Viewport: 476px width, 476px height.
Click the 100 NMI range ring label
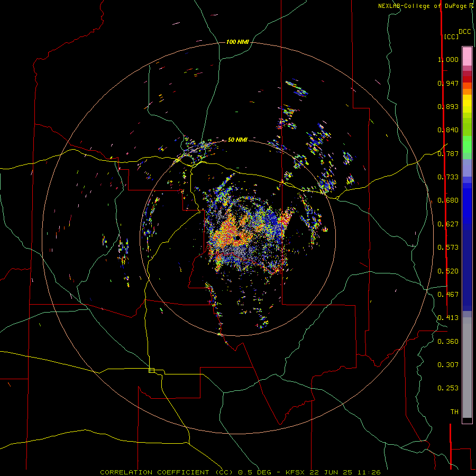point(237,42)
